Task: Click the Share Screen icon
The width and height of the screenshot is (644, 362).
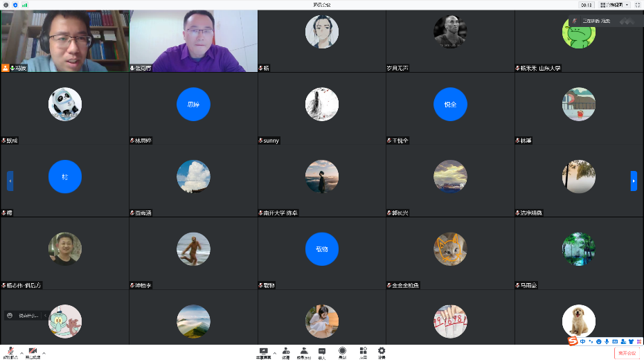Action: (263, 352)
